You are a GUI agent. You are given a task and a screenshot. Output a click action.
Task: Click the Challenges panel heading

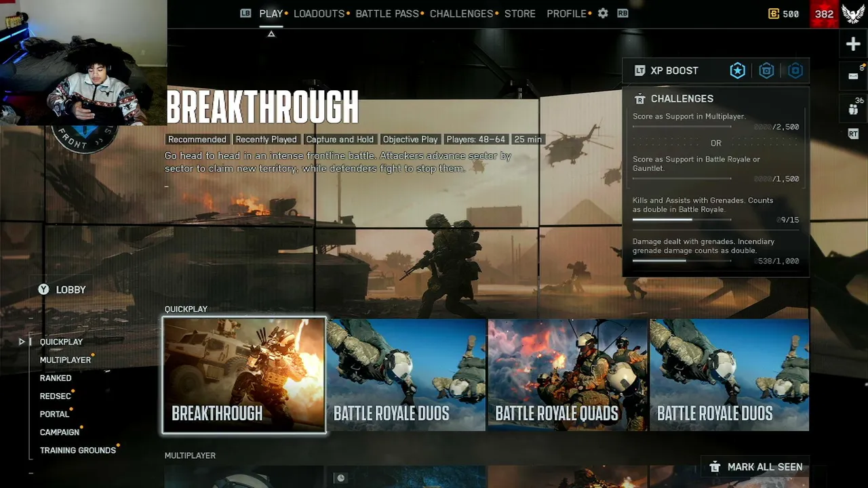coord(682,99)
